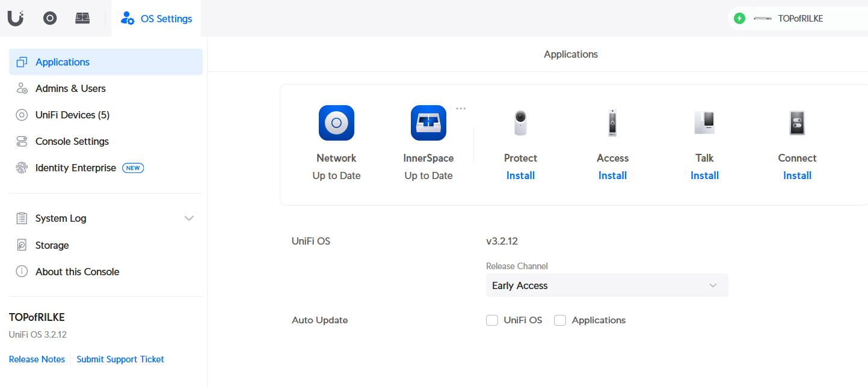Enable UniFi OS auto update checkbox
This screenshot has height=387, width=868.
(x=492, y=320)
